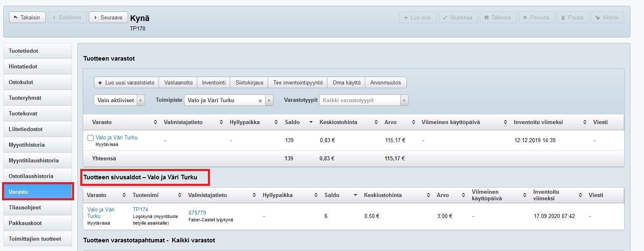This screenshot has height=251, width=644.
Task: Sort by Inventoitu viimeksi in top table
Action: point(585,122)
